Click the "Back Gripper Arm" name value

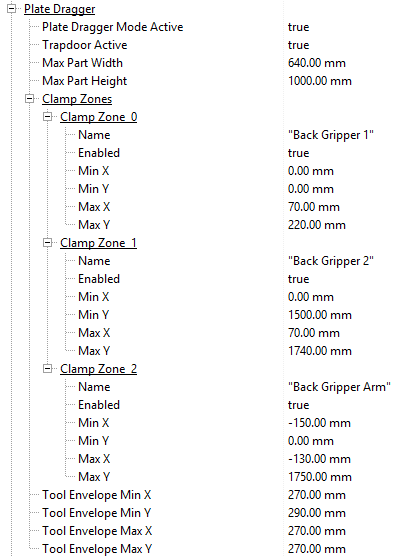click(x=339, y=387)
